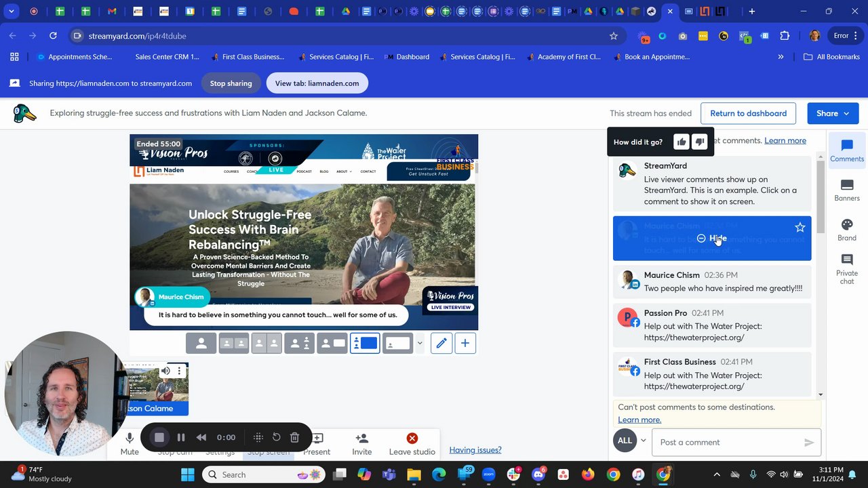Stop the screen recording overlay
This screenshot has width=868, height=488.
[159, 438]
